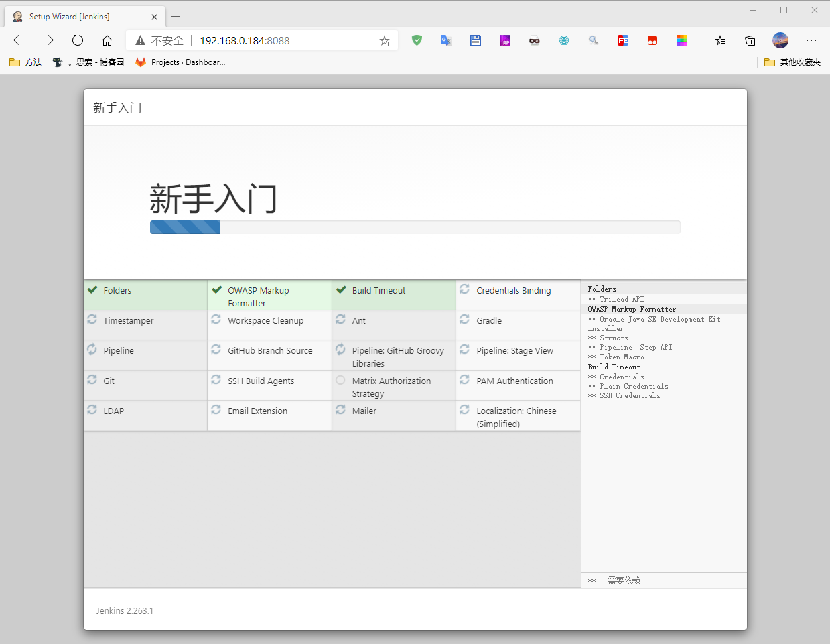The height and width of the screenshot is (644, 830).
Task: Click the checkmark beside Build Timeout
Action: click(341, 289)
